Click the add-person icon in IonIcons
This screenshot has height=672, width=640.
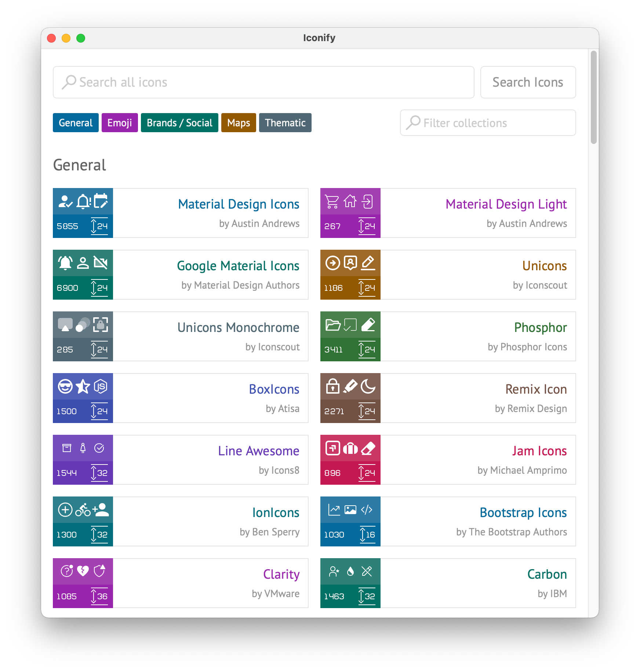click(101, 510)
